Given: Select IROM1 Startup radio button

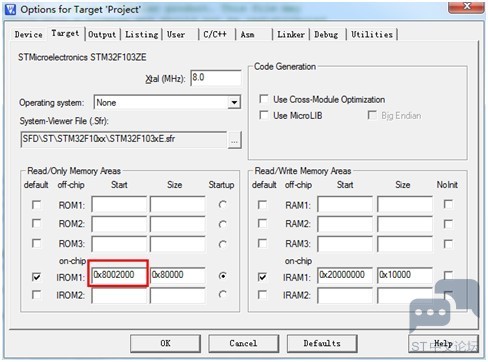Looking at the screenshot, I should point(223,276).
